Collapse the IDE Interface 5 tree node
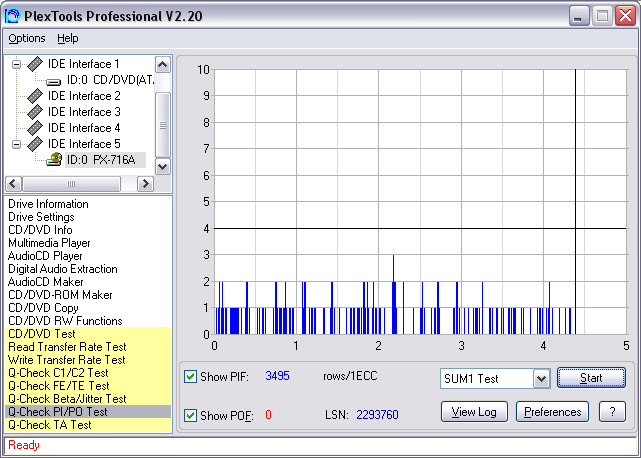This screenshot has height=458, width=641. pos(16,144)
